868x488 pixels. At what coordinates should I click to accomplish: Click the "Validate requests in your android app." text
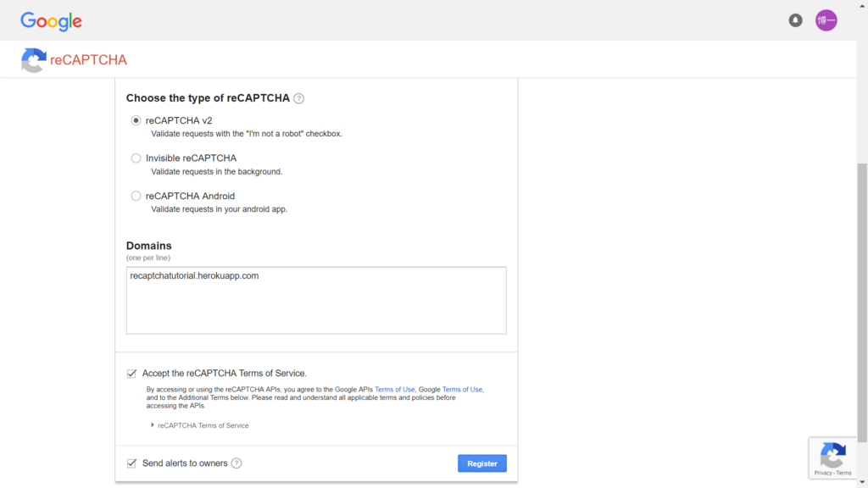[220, 209]
